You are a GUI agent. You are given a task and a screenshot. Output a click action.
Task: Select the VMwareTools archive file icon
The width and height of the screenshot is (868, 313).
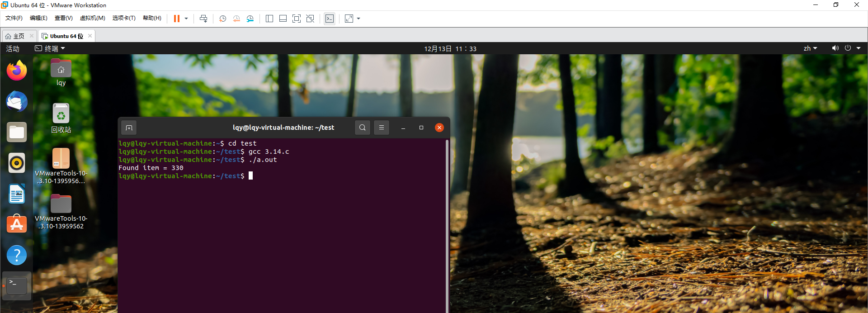61,166
